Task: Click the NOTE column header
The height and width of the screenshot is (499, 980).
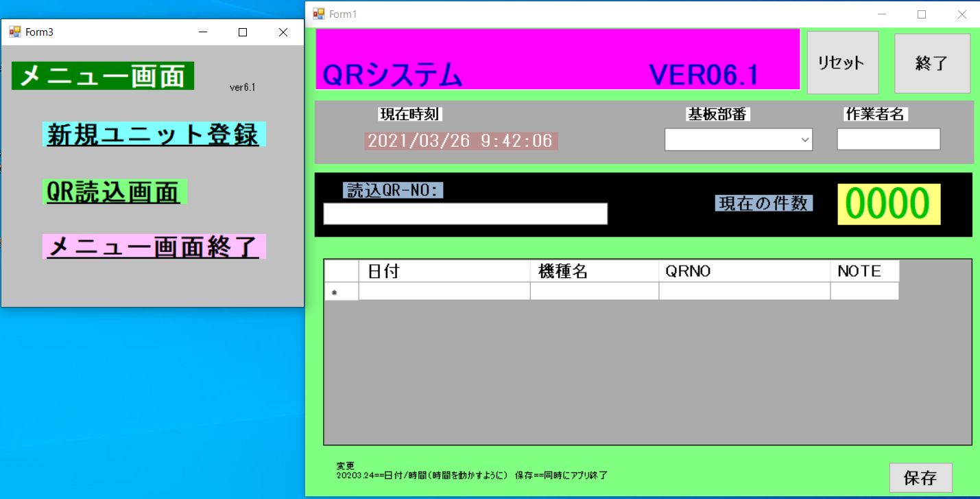Action: [863, 270]
